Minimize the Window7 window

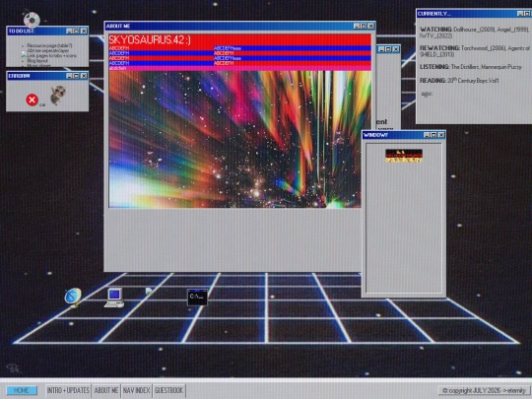(x=427, y=135)
